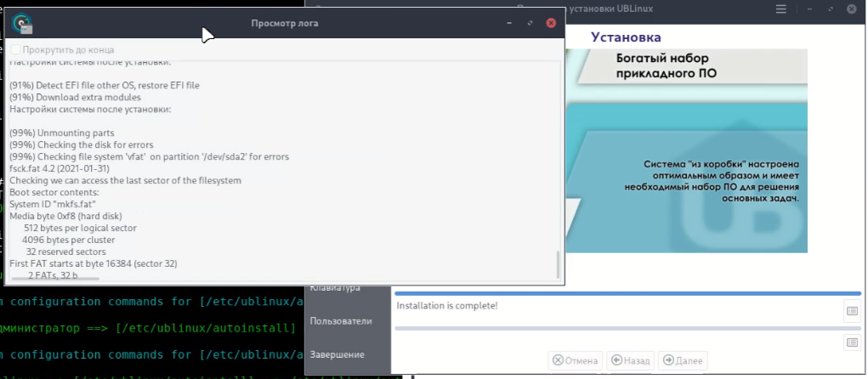Open the log button next to 'Installation is complete!'
868x379 pixels.
pos(852,311)
